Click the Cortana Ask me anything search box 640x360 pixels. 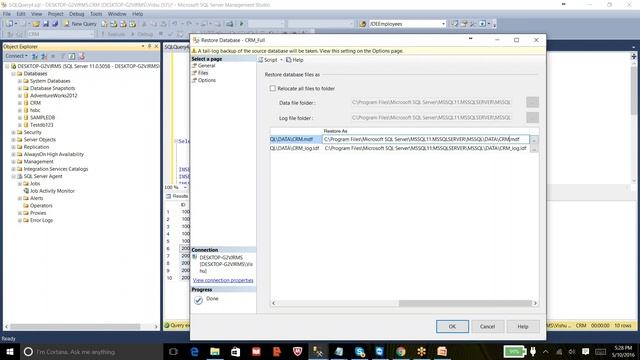click(x=91, y=351)
